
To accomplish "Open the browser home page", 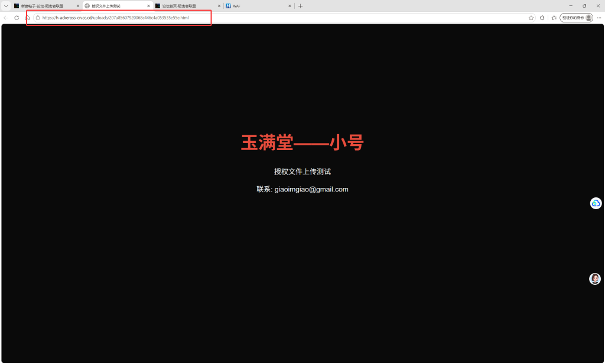I will (x=27, y=18).
